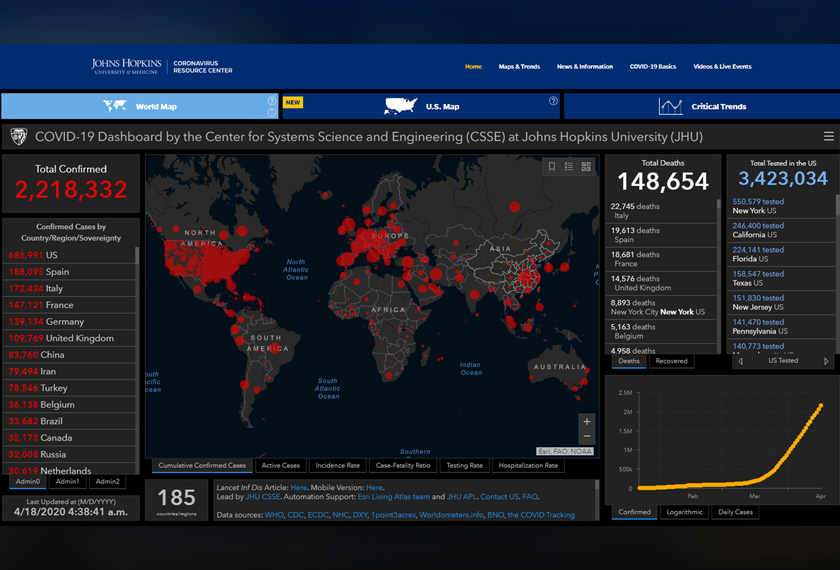Viewport: 840px width, 570px height.
Task: Open the Worldometers.info data source link
Action: pos(451,515)
